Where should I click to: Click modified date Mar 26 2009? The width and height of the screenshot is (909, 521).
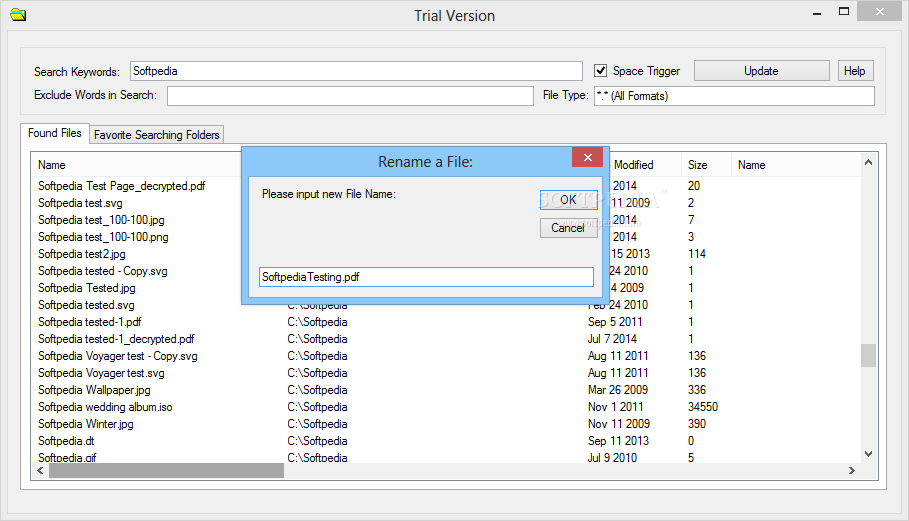tap(618, 390)
